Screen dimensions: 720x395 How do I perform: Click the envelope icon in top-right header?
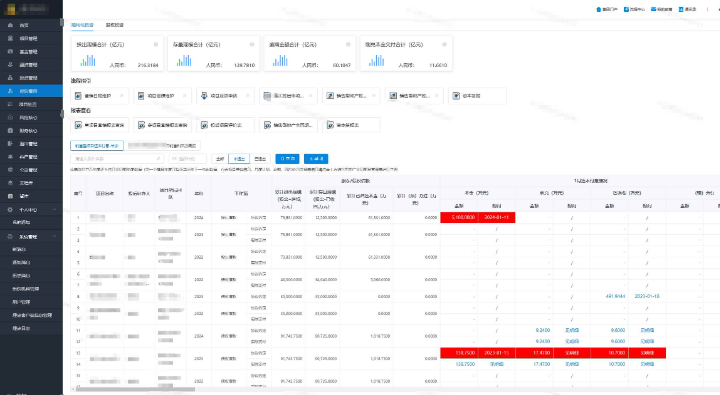(653, 9)
